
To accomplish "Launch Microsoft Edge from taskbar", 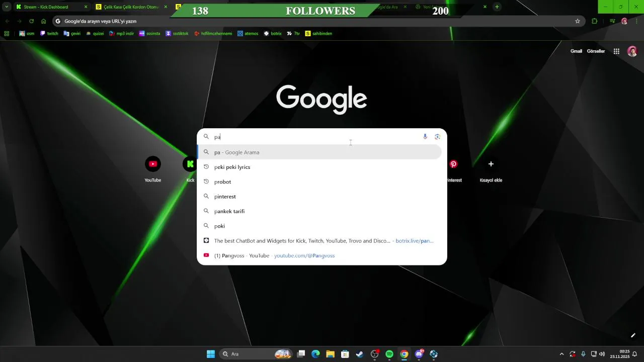I will tap(315, 354).
